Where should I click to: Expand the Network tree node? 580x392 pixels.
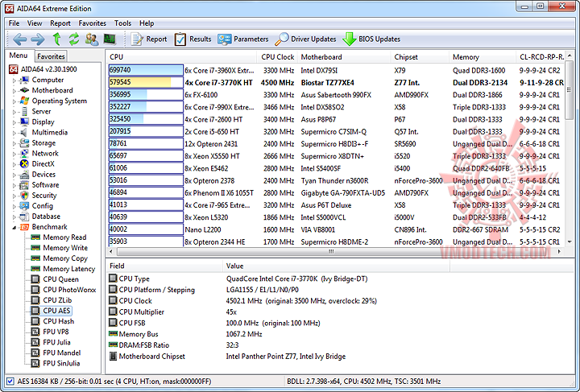[14, 154]
